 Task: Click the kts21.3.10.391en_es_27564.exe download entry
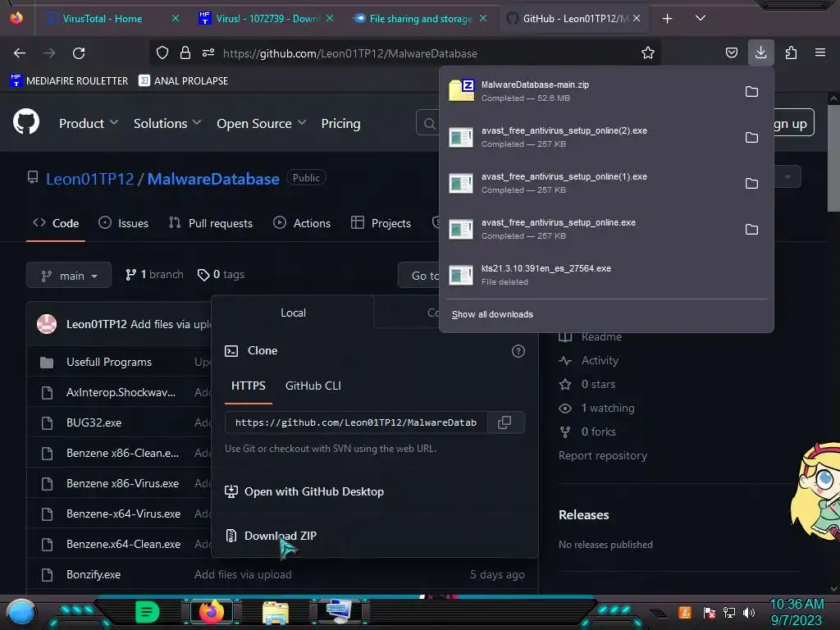606,275
